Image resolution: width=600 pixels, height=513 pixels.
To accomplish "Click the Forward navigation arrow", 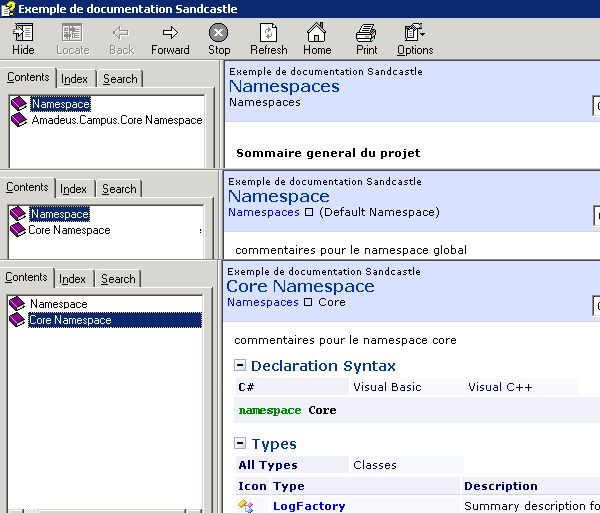I will point(170,39).
